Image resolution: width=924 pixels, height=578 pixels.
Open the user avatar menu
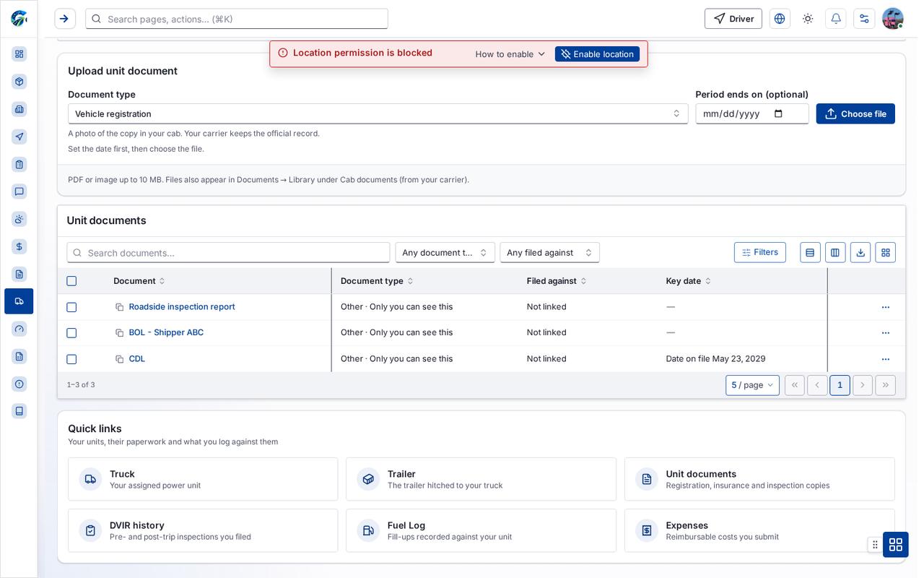(893, 19)
